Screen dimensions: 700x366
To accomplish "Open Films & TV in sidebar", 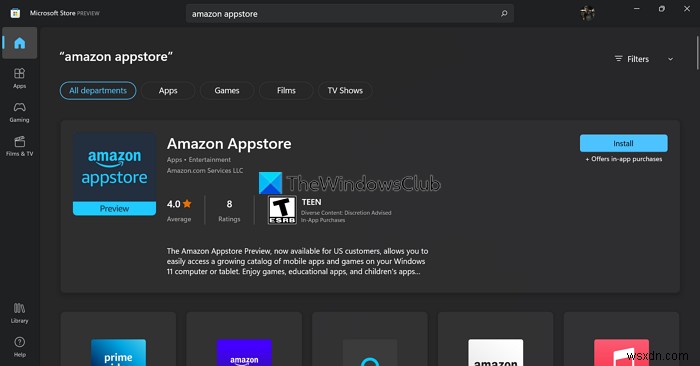I will [x=20, y=146].
